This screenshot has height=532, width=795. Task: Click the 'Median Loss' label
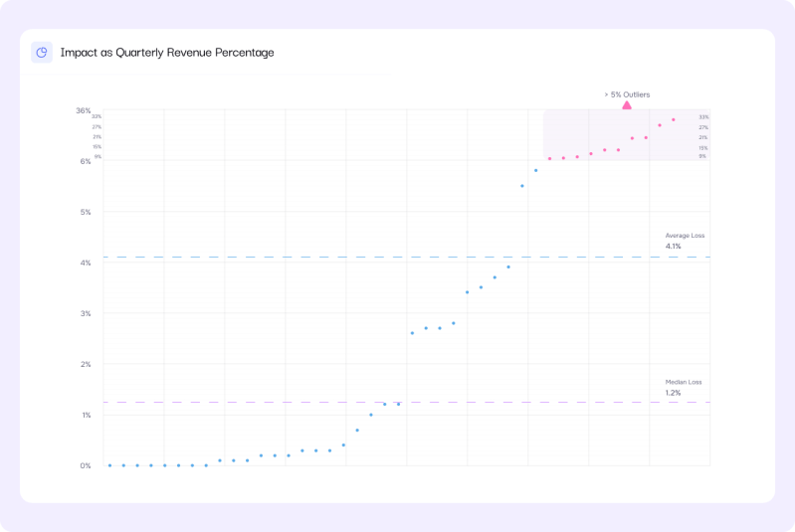pyautogui.click(x=684, y=382)
